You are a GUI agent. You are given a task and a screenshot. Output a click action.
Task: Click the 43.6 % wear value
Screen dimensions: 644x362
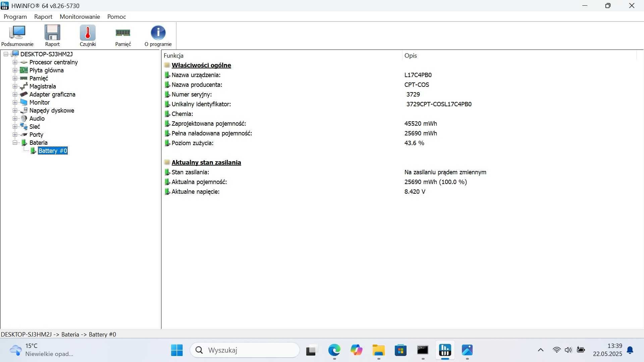[x=414, y=143]
